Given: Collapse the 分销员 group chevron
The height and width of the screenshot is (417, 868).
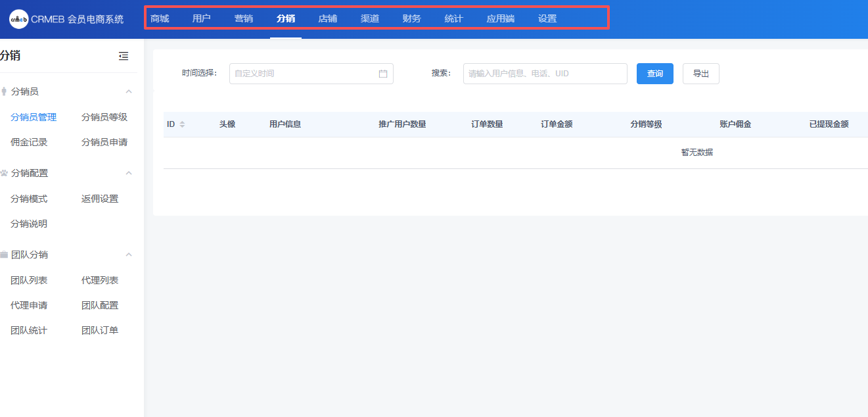Looking at the screenshot, I should tap(129, 91).
